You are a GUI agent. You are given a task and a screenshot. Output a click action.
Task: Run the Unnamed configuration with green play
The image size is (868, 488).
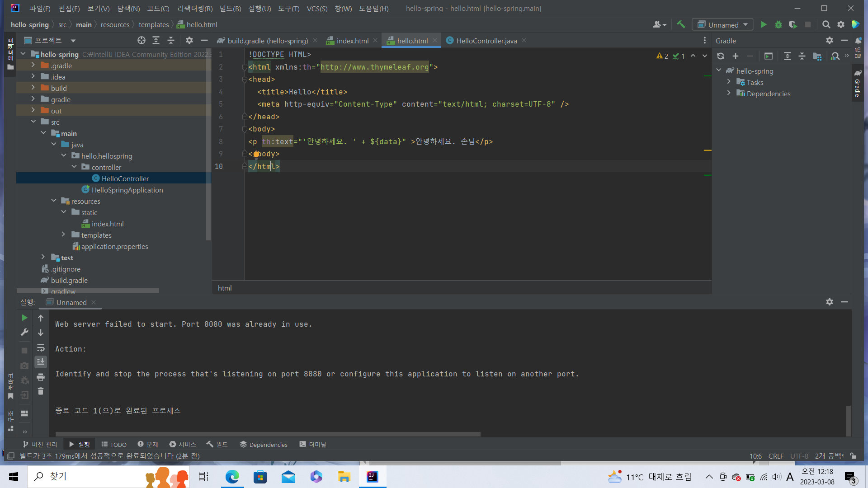764,25
